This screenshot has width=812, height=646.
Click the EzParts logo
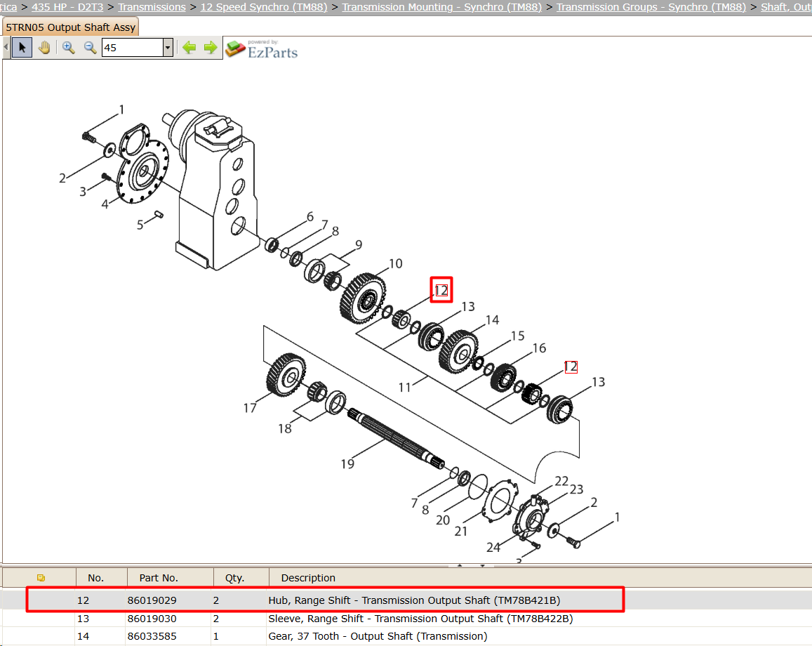pos(262,49)
